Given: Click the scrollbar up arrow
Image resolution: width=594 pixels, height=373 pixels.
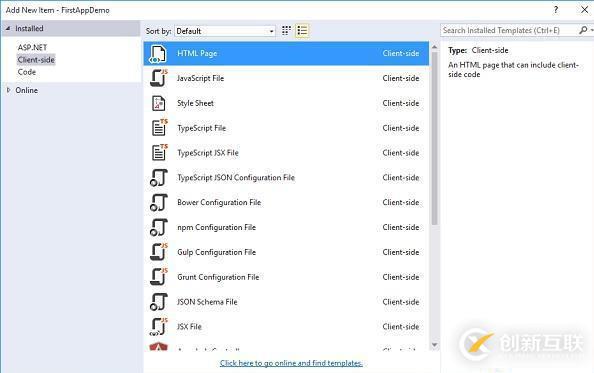Looking at the screenshot, I should click(x=435, y=47).
